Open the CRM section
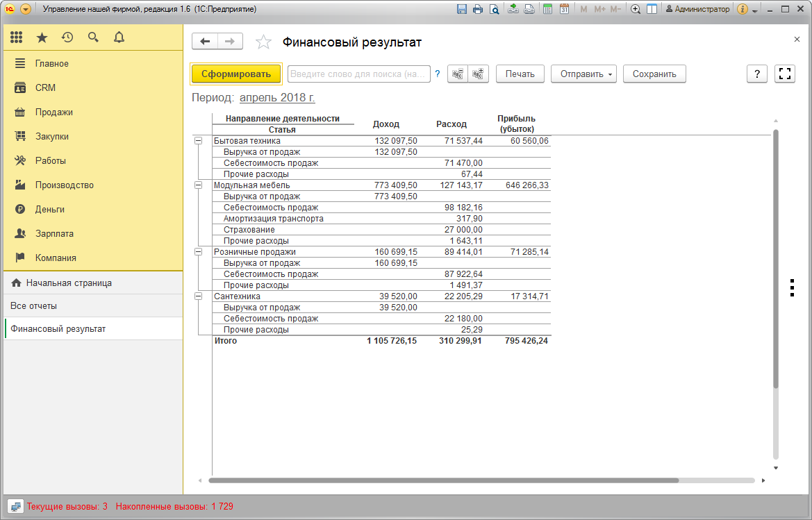Screen dimensions: 812x520 [x=93, y=88]
